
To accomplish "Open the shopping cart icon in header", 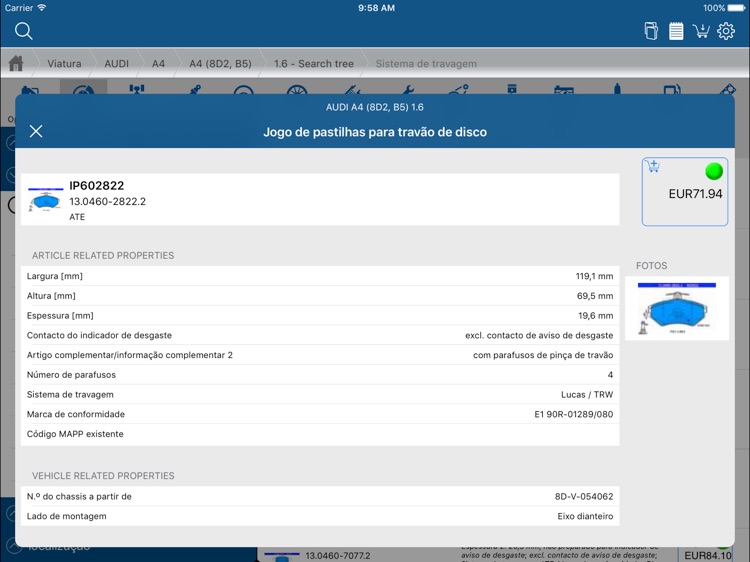I will coord(701,31).
